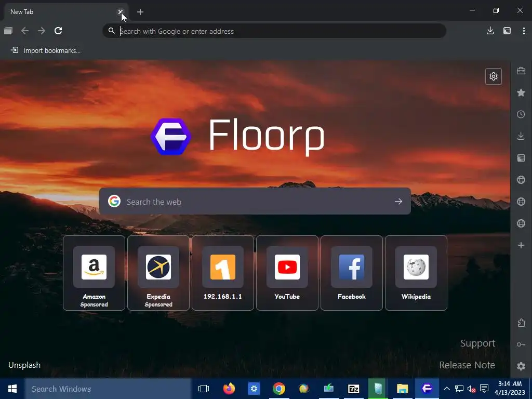Open passwords key icon in sidebar
The image size is (532, 399).
point(521,344)
